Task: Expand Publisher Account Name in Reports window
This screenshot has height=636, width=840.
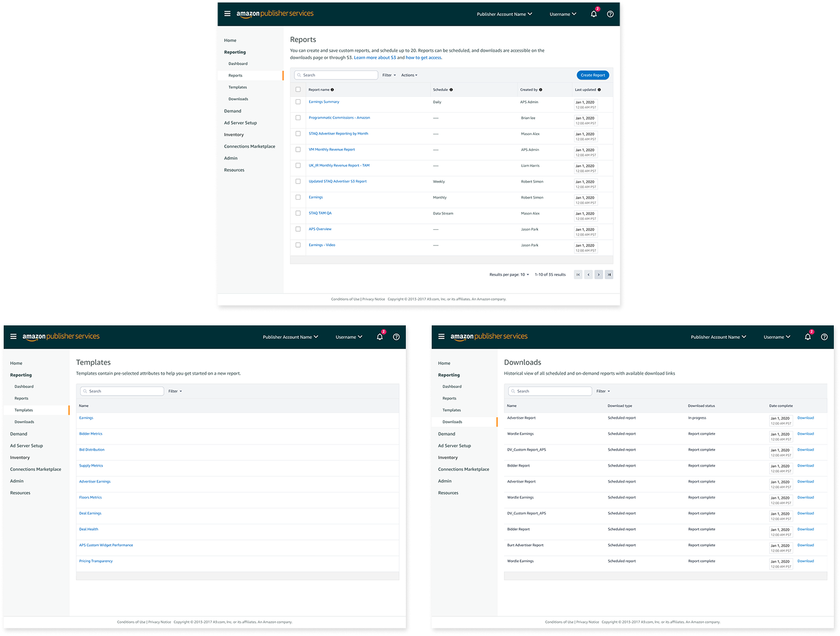Action: tap(504, 14)
